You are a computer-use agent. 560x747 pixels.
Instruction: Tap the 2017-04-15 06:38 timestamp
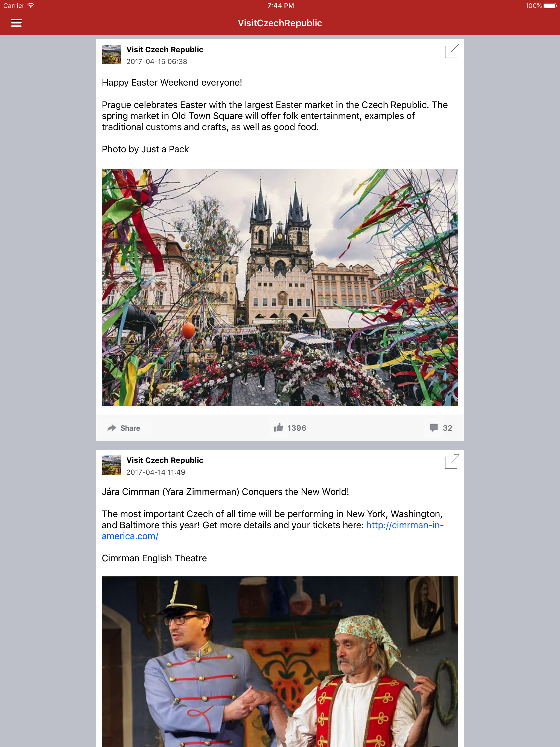[157, 62]
